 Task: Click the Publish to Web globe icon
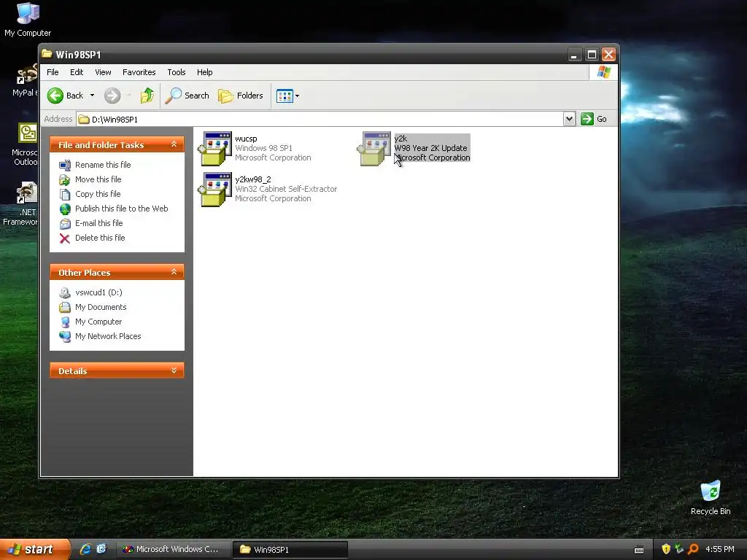65,209
